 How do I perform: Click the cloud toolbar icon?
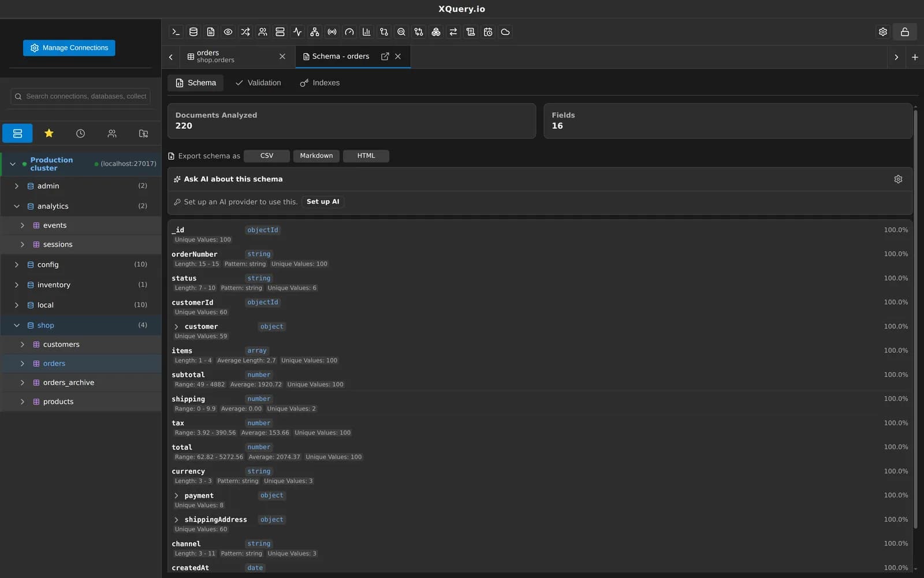click(505, 32)
